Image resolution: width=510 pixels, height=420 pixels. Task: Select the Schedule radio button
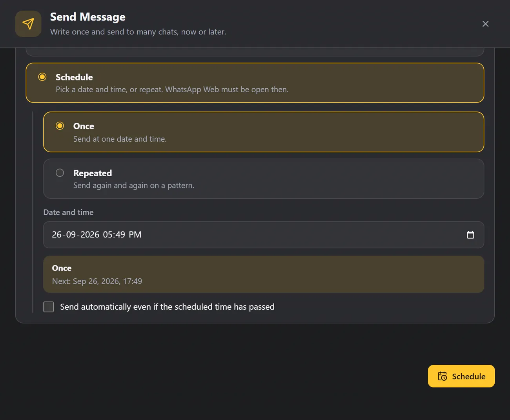(x=42, y=77)
